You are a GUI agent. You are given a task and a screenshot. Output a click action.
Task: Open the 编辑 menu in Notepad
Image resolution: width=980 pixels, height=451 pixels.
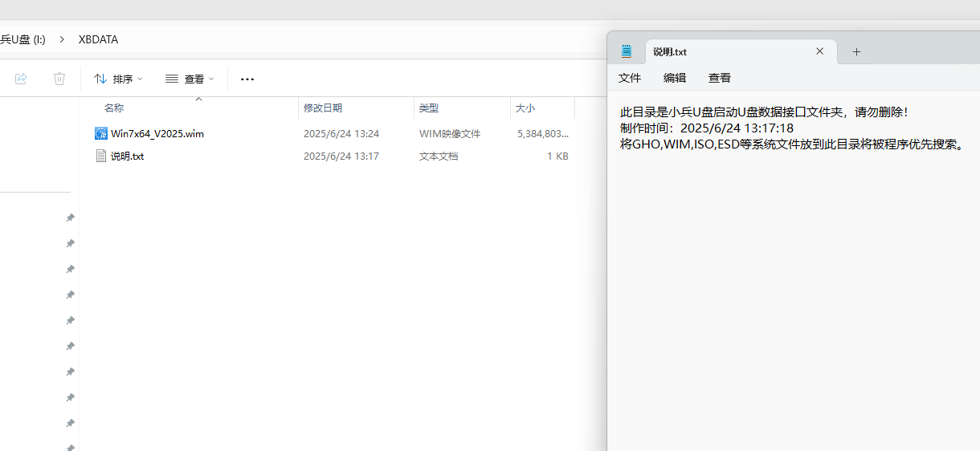tap(675, 78)
